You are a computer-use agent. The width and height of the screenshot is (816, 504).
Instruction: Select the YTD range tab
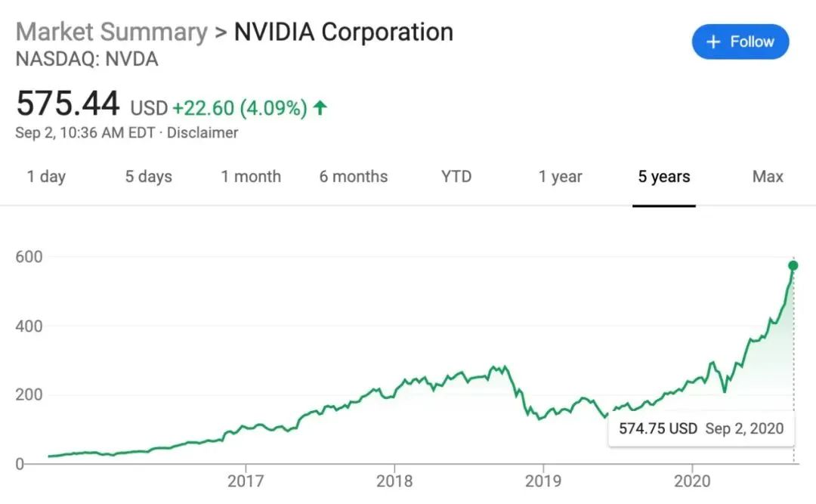[x=456, y=177]
